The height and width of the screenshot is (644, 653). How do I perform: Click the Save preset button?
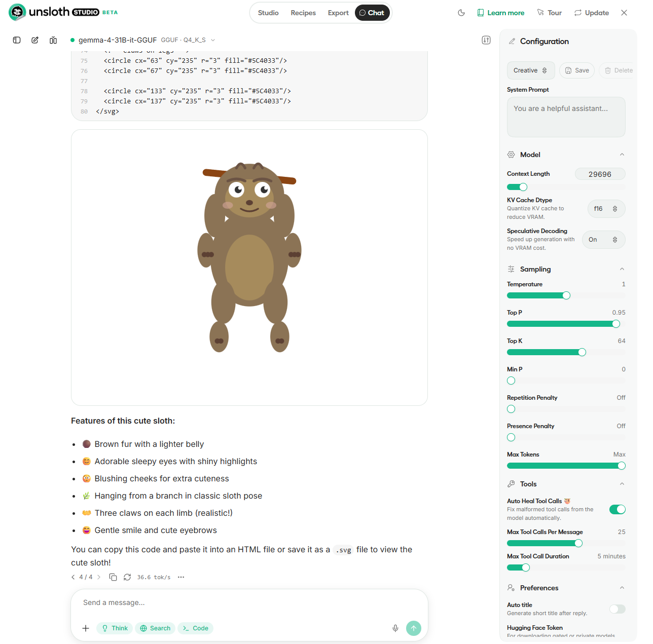coord(577,70)
